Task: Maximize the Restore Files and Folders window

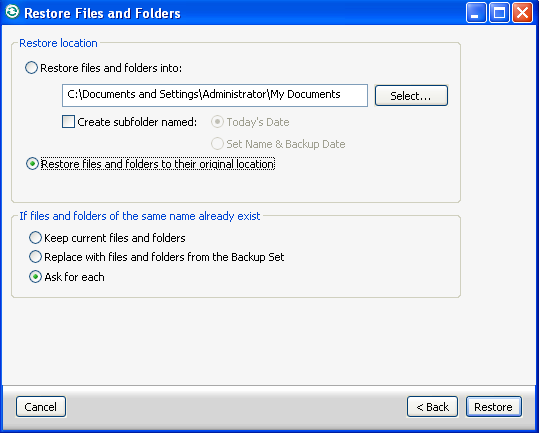Action: [x=499, y=13]
